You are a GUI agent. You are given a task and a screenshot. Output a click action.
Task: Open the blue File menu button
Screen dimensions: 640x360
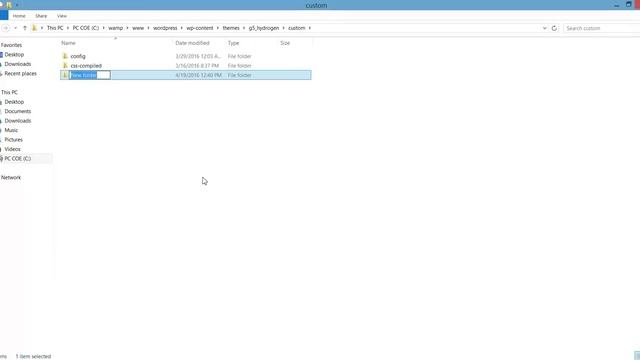[x=4, y=16]
